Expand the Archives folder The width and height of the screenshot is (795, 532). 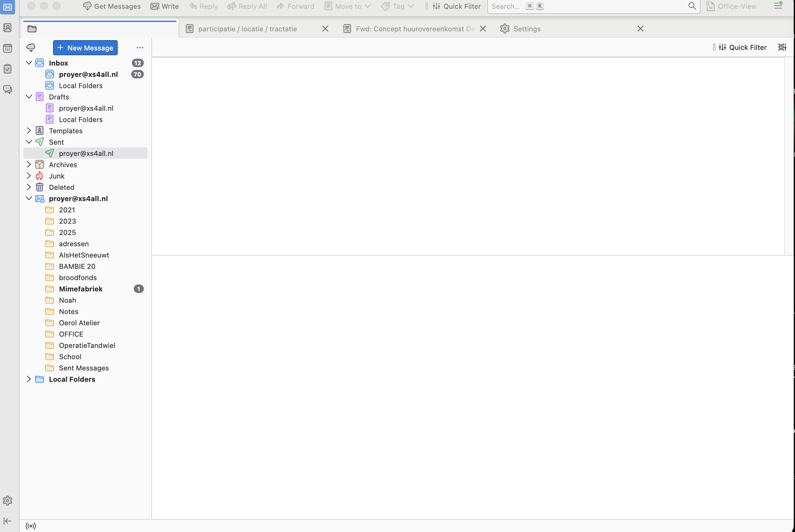point(29,165)
